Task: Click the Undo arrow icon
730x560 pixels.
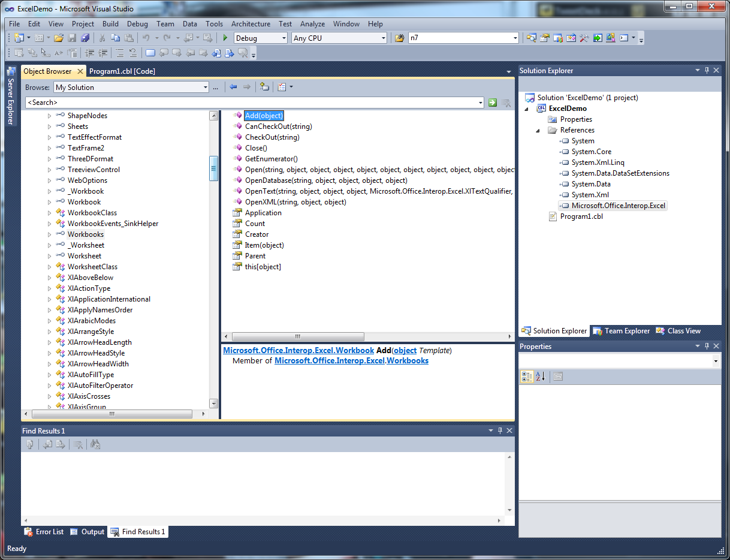Action: pyautogui.click(x=146, y=38)
